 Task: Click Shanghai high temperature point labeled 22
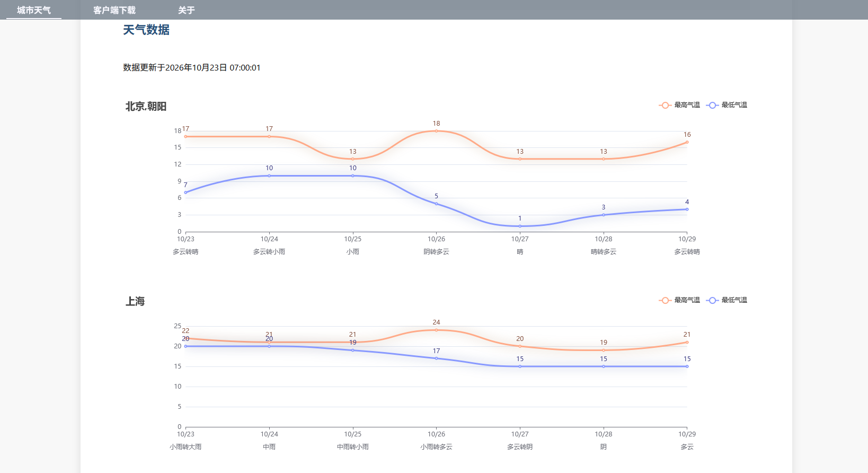[x=185, y=338]
